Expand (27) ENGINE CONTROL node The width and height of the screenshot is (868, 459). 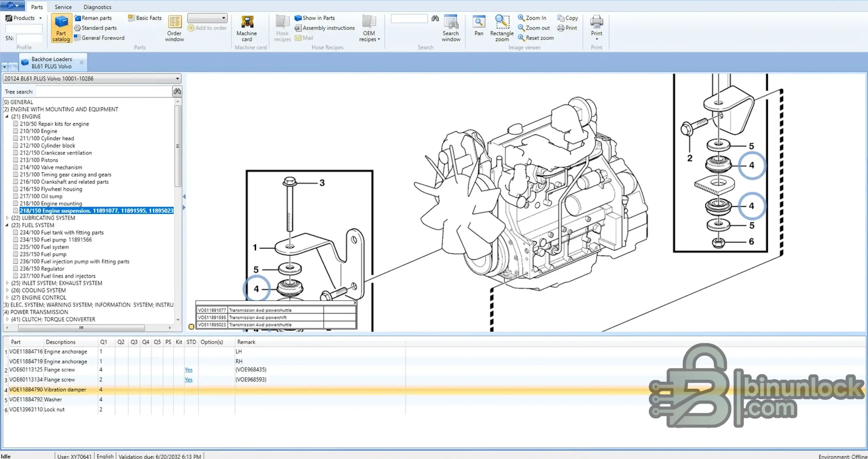click(x=7, y=297)
